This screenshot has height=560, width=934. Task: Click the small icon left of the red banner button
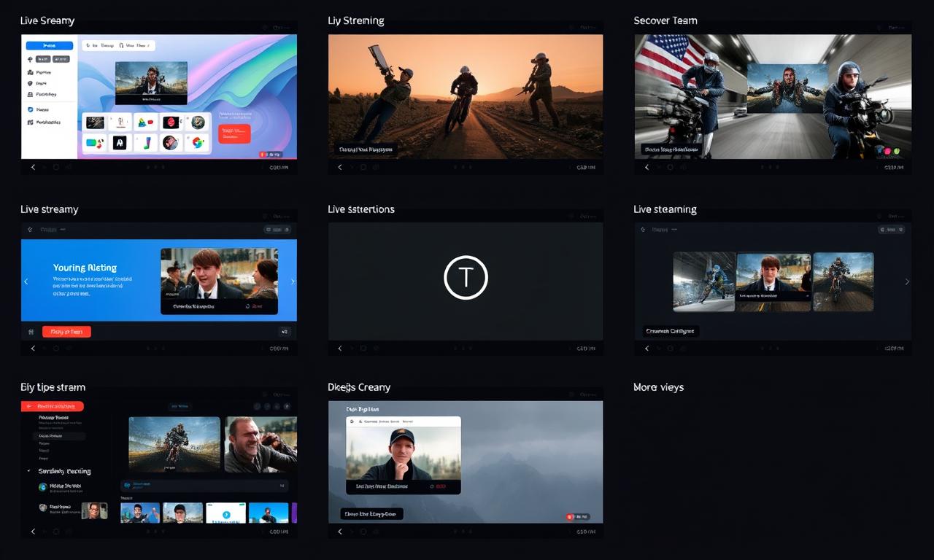(31, 332)
